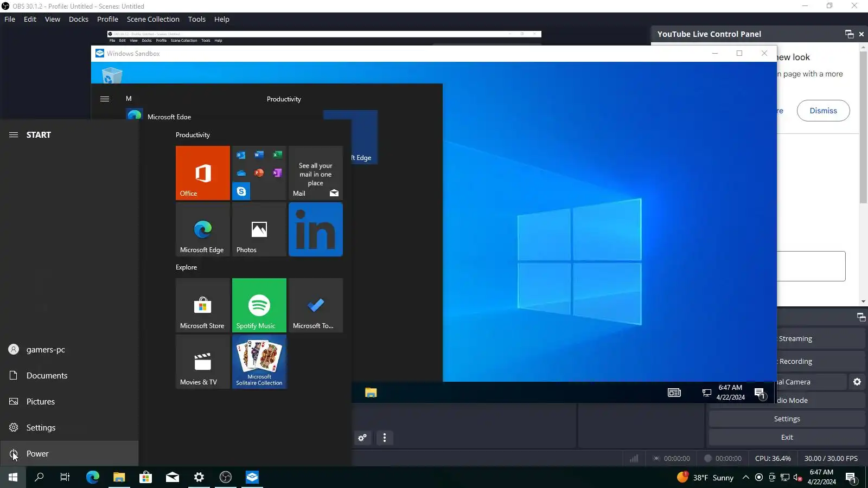Open Settings from the Start menu sidebar
The image size is (868, 488).
[x=69, y=428]
